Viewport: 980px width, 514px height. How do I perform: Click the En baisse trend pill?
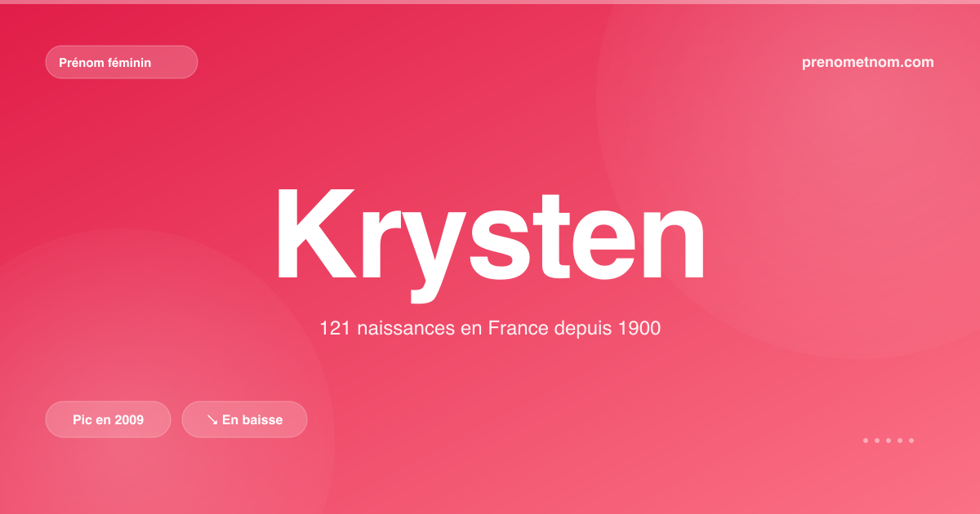pyautogui.click(x=244, y=419)
